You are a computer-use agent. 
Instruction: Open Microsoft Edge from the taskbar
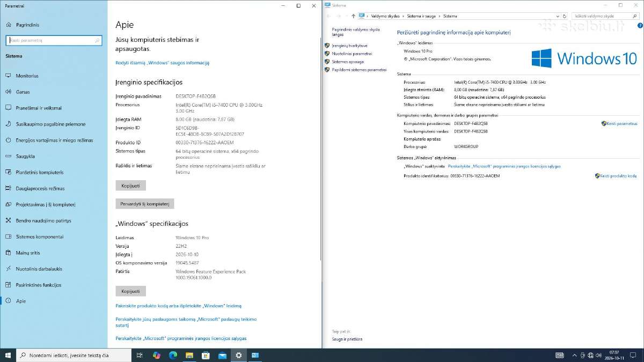coord(173,355)
